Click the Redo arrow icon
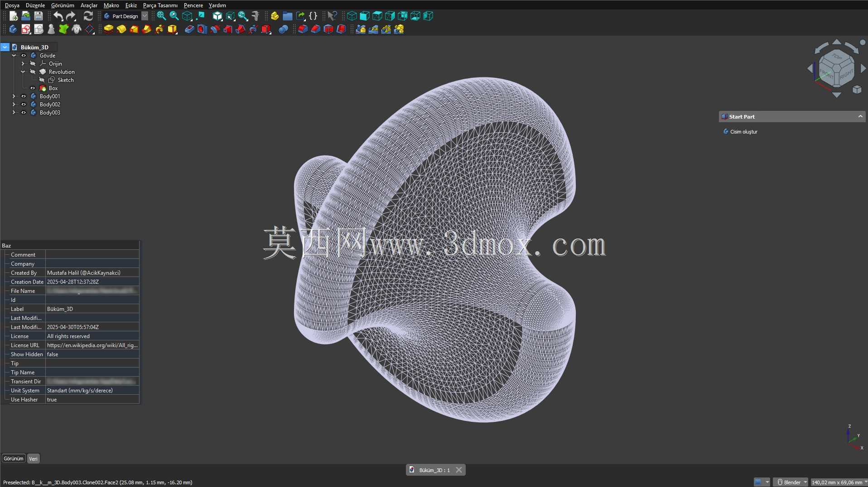Screen dimensions: 868x487 71,16
